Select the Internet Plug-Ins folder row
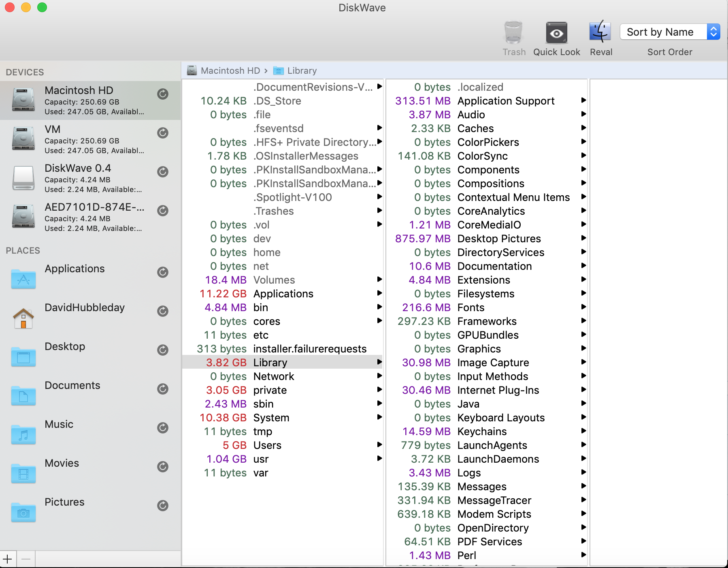The image size is (728, 568). coord(487,390)
